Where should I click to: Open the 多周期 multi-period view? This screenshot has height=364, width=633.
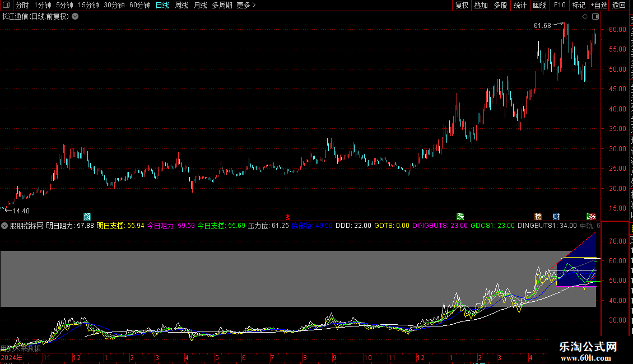click(x=222, y=5)
